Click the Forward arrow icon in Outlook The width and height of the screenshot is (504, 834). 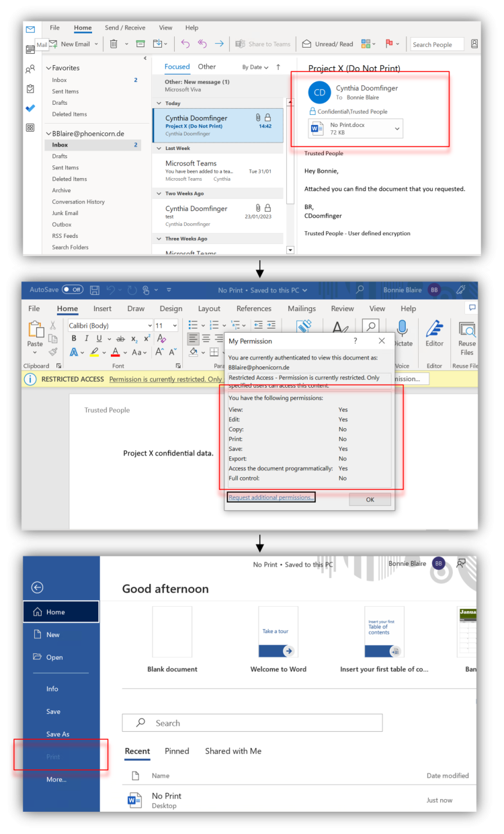click(219, 44)
